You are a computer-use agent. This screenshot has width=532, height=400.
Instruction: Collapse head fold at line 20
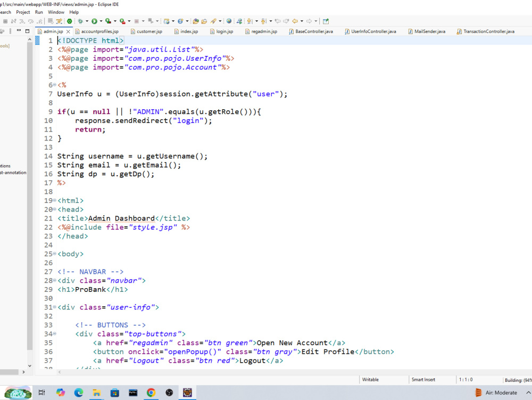pyautogui.click(x=55, y=209)
